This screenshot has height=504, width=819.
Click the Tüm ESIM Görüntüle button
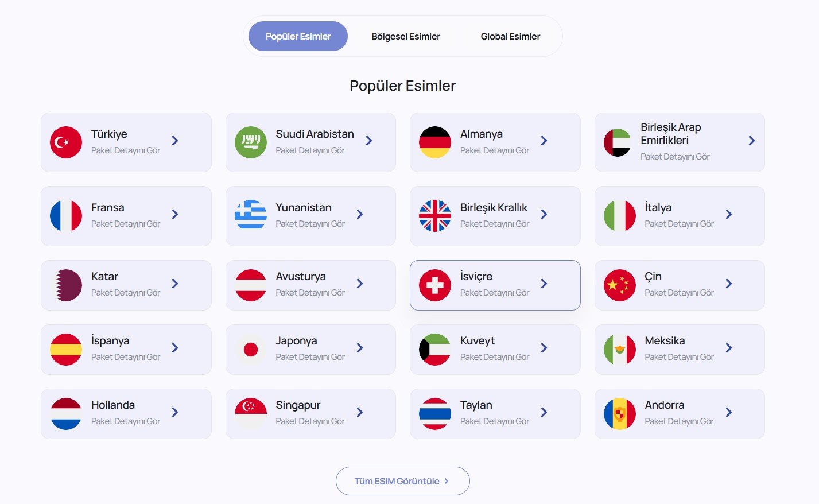pyautogui.click(x=402, y=481)
